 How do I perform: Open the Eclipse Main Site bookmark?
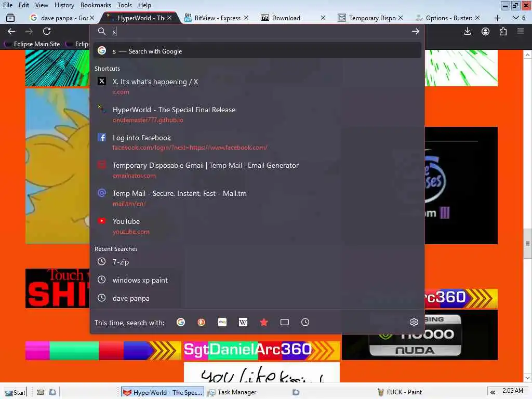point(32,44)
